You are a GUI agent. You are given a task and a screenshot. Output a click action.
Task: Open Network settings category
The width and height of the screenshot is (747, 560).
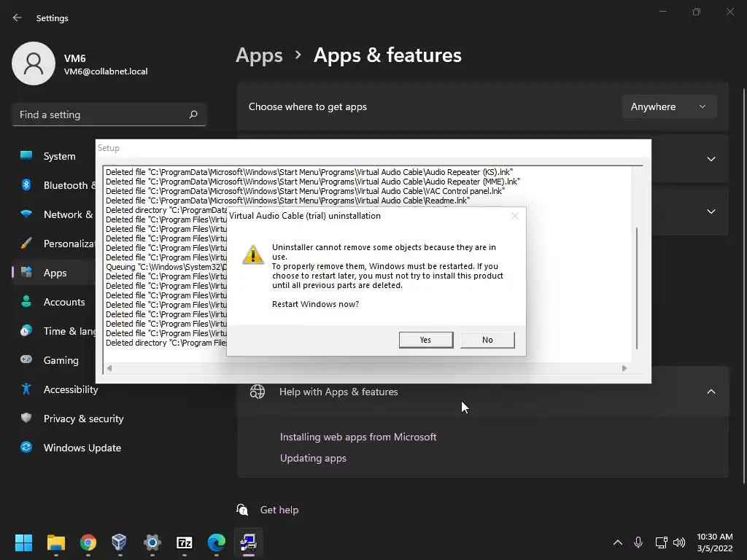coord(53,214)
